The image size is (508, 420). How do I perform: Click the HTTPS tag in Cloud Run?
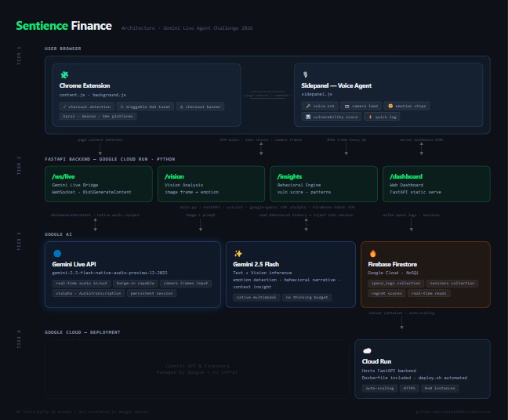(409, 389)
